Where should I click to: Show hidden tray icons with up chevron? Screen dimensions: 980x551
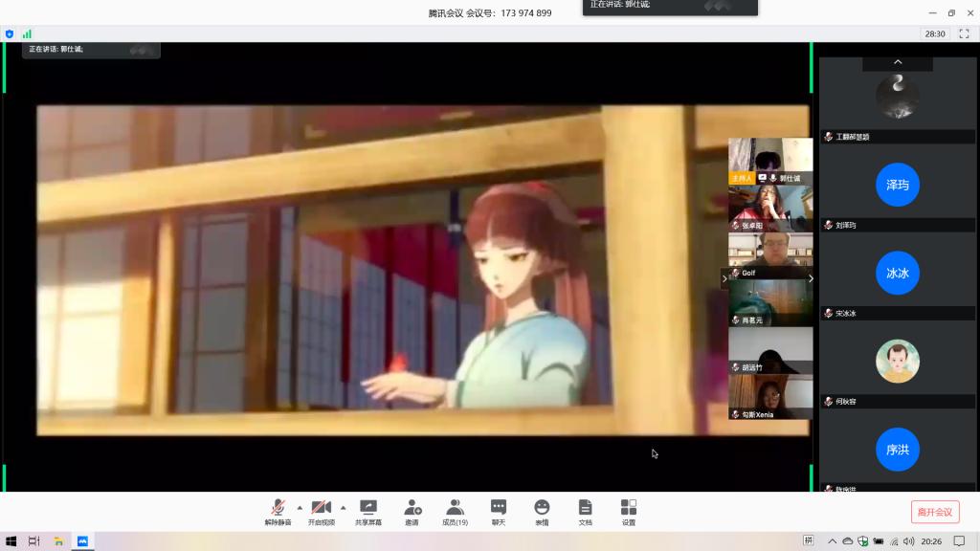point(832,541)
